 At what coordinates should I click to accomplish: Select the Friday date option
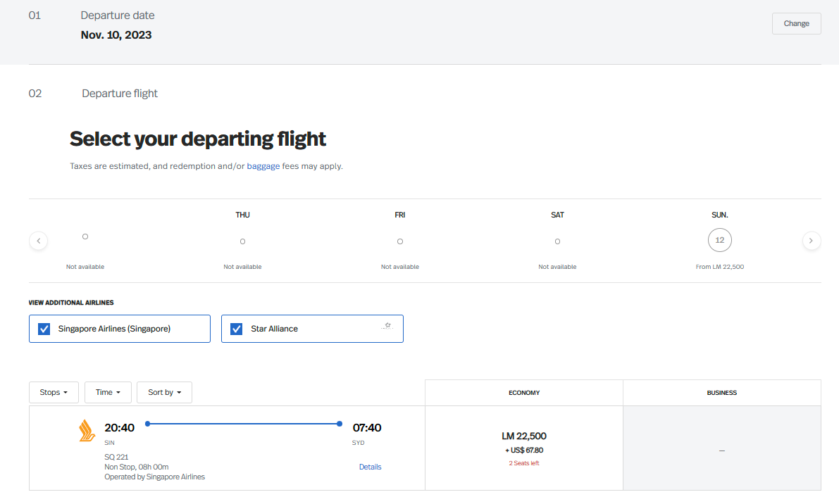click(400, 241)
